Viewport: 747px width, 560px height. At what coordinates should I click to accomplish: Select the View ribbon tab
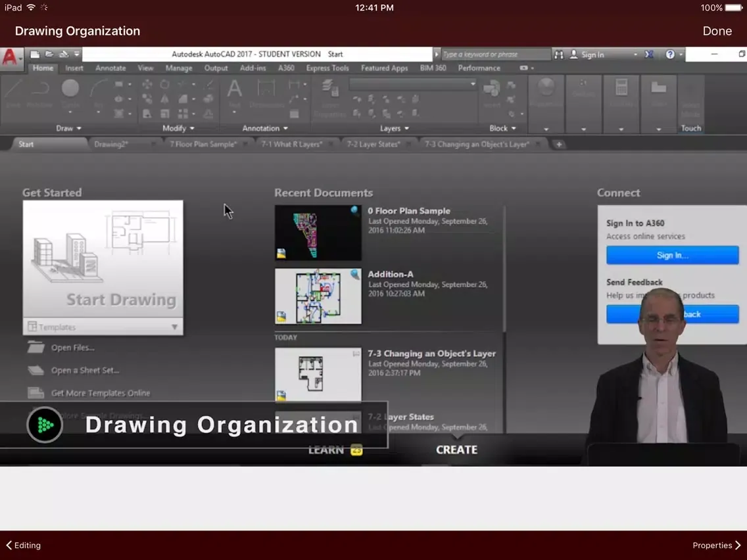(146, 68)
